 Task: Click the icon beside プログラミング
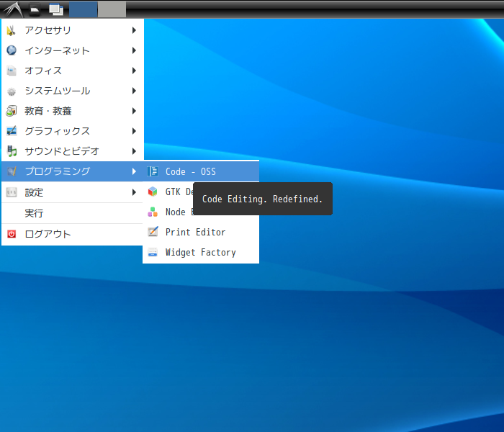[x=12, y=171]
